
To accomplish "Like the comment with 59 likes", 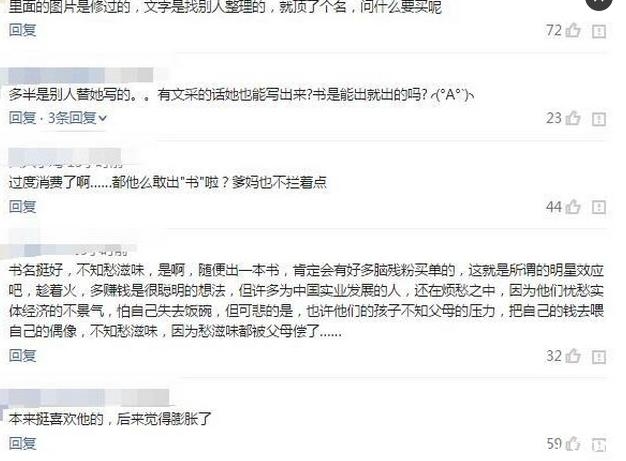I will click(573, 444).
